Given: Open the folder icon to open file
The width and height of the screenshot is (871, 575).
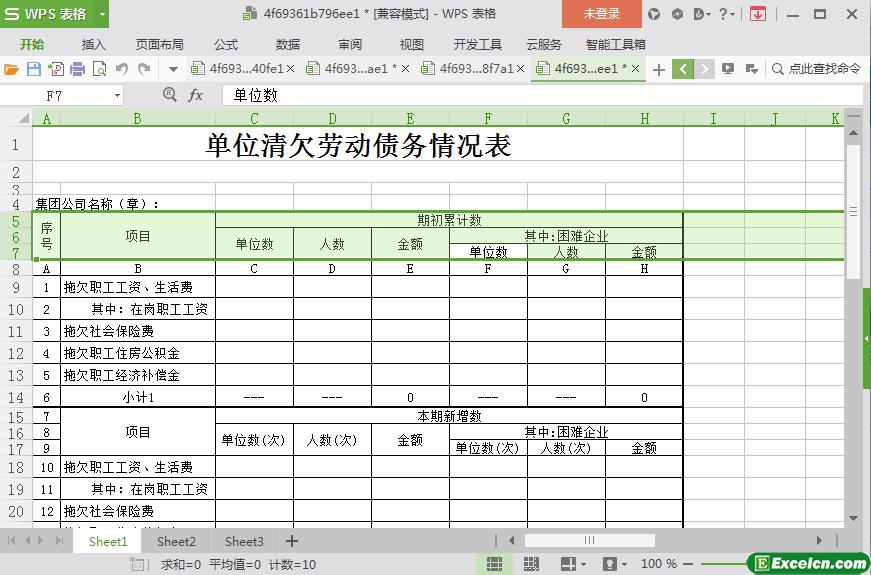Looking at the screenshot, I should pyautogui.click(x=11, y=69).
